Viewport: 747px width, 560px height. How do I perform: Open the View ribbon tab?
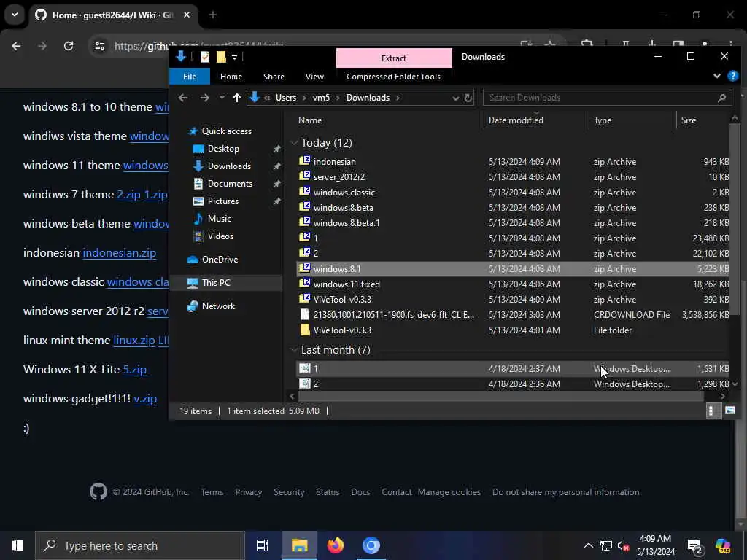click(x=314, y=77)
